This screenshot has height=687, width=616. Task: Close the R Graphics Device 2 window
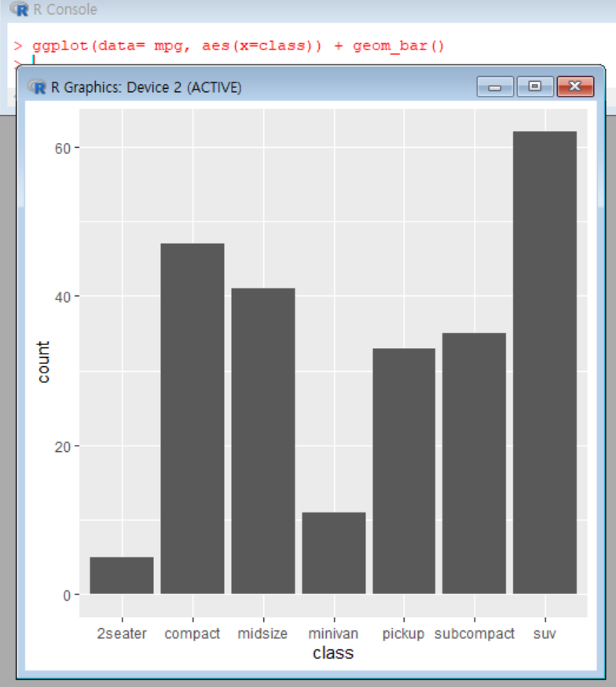pos(575,86)
